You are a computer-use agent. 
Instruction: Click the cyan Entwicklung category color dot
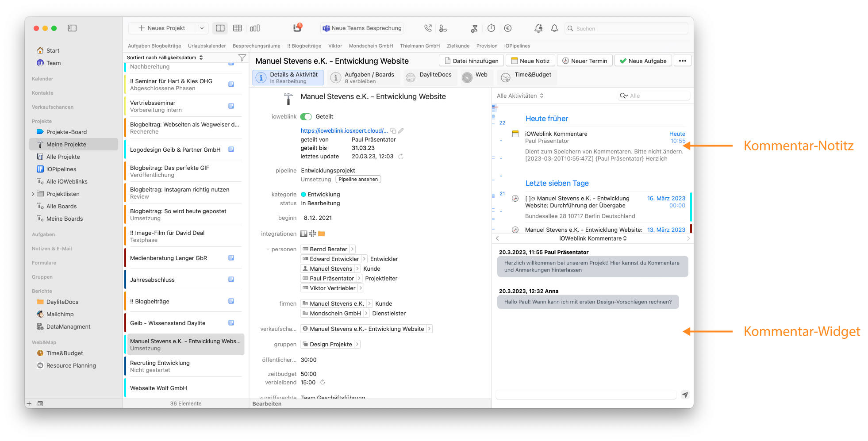303,195
